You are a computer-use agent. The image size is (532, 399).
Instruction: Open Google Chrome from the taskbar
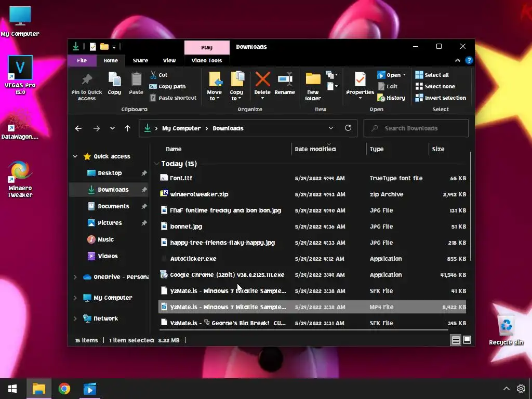coord(64,389)
